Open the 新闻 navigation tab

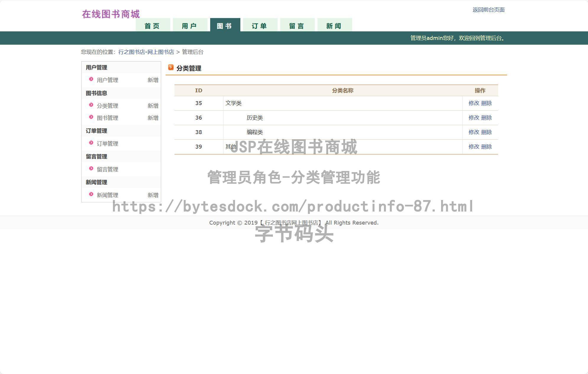pos(335,25)
